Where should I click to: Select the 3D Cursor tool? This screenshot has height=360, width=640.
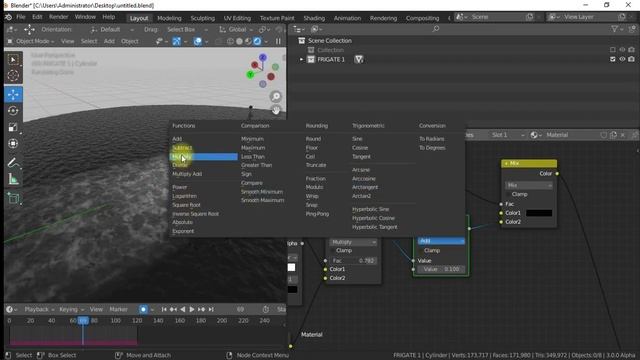[13, 76]
